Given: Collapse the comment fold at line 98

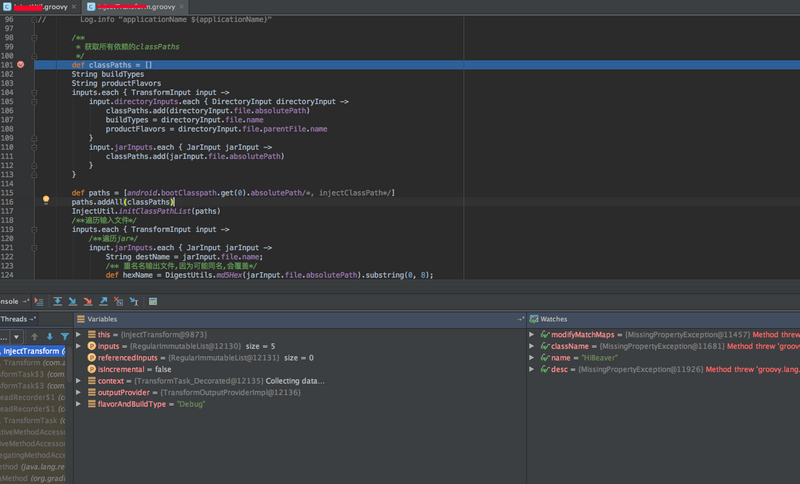Looking at the screenshot, I should pos(34,38).
